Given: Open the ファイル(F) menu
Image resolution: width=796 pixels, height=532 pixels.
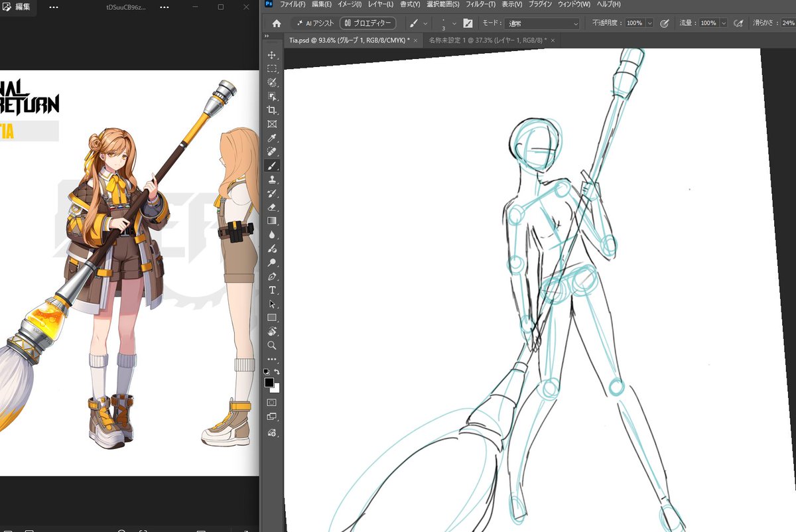Looking at the screenshot, I should click(293, 5).
